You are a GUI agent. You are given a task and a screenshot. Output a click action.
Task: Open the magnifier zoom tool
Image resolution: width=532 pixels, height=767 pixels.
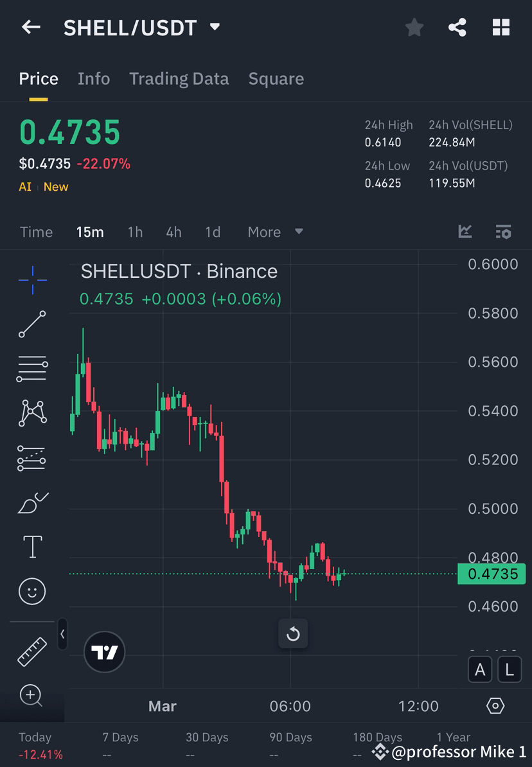(x=32, y=696)
